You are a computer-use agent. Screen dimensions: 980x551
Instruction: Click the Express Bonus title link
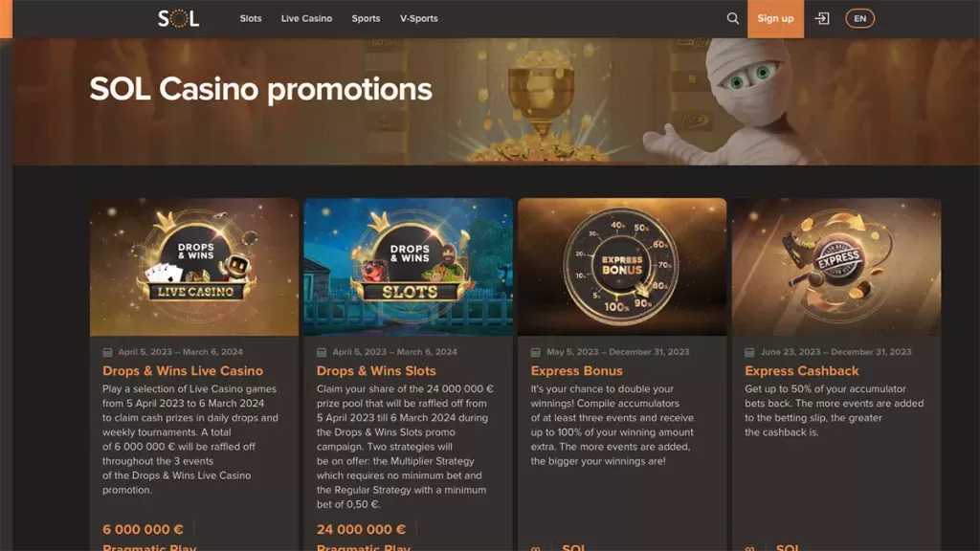click(577, 370)
